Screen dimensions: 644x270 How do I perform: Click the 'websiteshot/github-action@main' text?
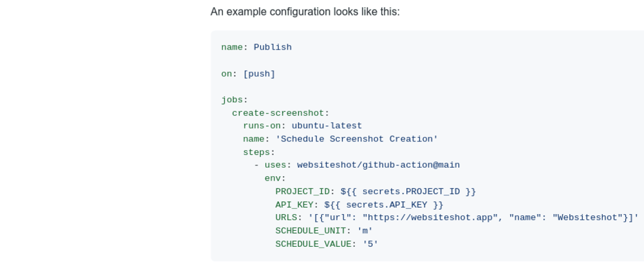[x=378, y=165]
